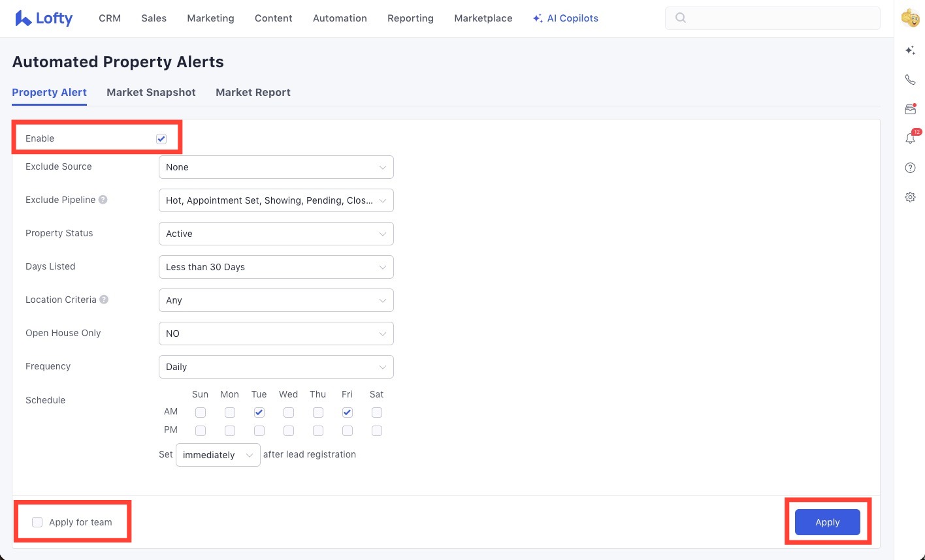Open the Automation menu in top navigation
The width and height of the screenshot is (925, 560).
pyautogui.click(x=340, y=18)
